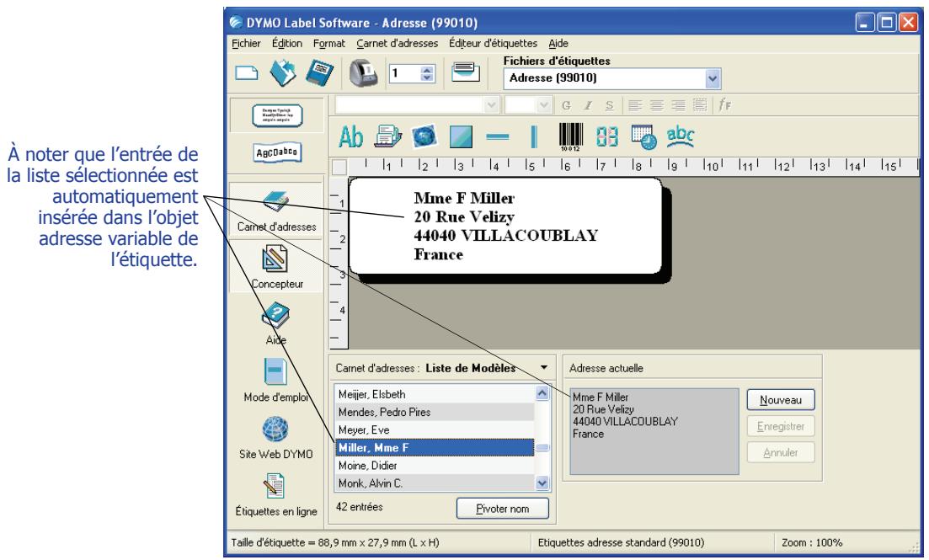
Task: Click the Nouveau button
Action: point(780,400)
